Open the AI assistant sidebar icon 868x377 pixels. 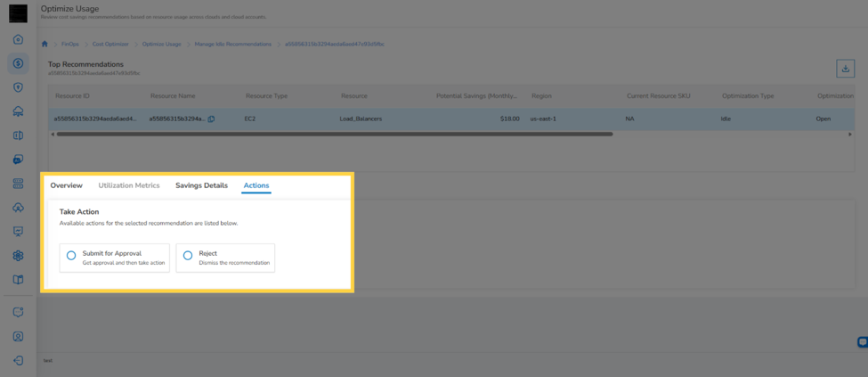coord(19,160)
